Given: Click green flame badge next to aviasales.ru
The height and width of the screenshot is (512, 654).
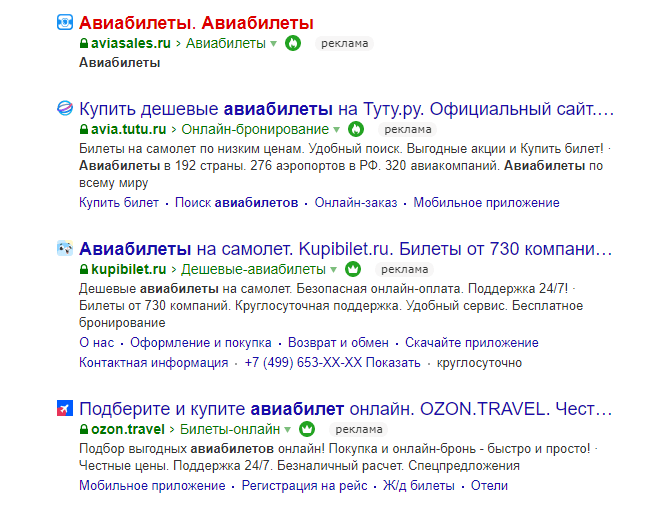Looking at the screenshot, I should (292, 44).
